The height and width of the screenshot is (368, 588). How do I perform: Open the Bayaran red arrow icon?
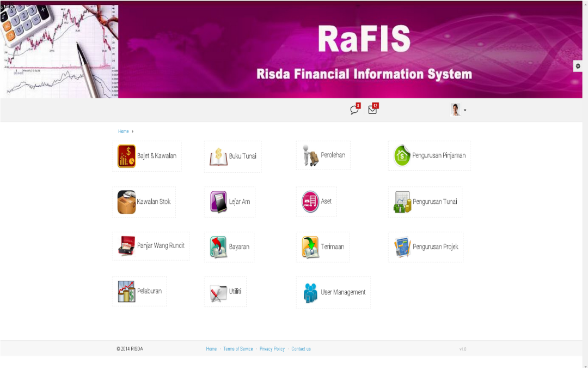click(218, 247)
